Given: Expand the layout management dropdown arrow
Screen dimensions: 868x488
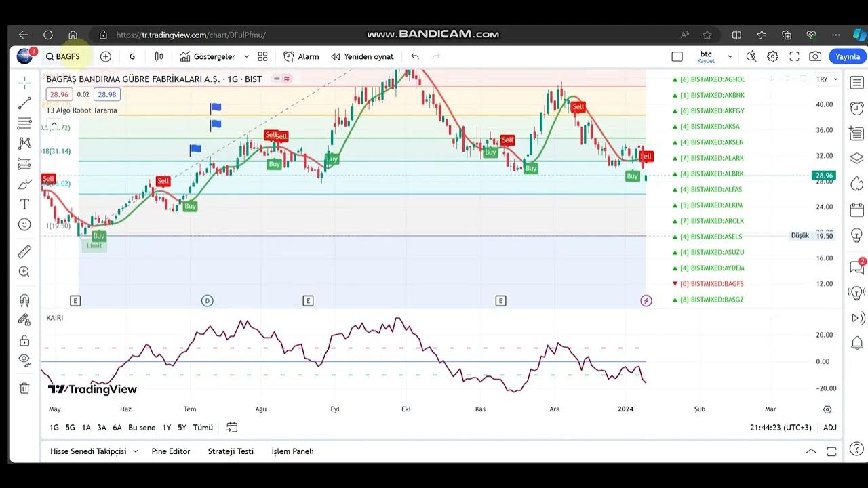Looking at the screenshot, I should coord(730,56).
